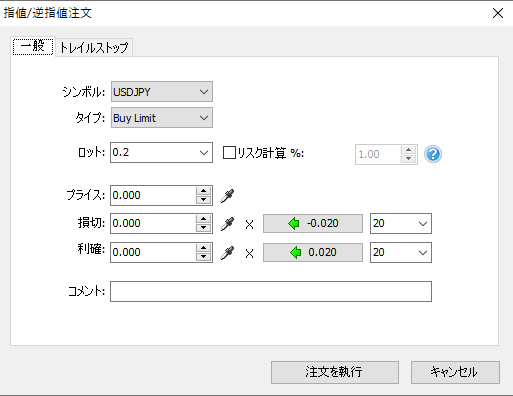Click the 注文を執行 button

335,372
